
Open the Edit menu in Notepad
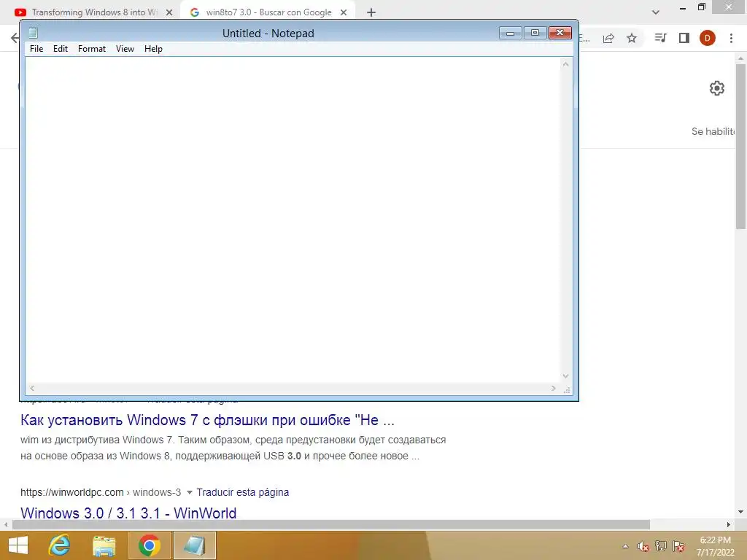pos(60,49)
